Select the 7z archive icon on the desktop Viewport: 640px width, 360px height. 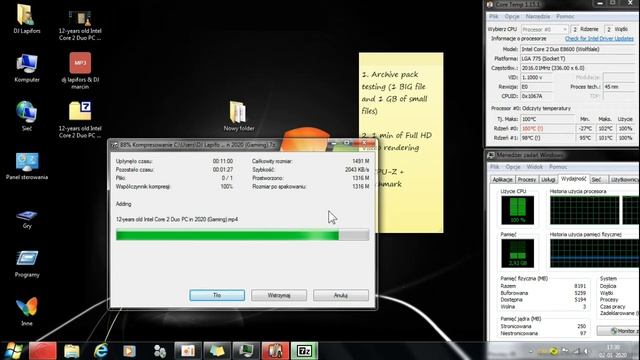click(x=80, y=119)
